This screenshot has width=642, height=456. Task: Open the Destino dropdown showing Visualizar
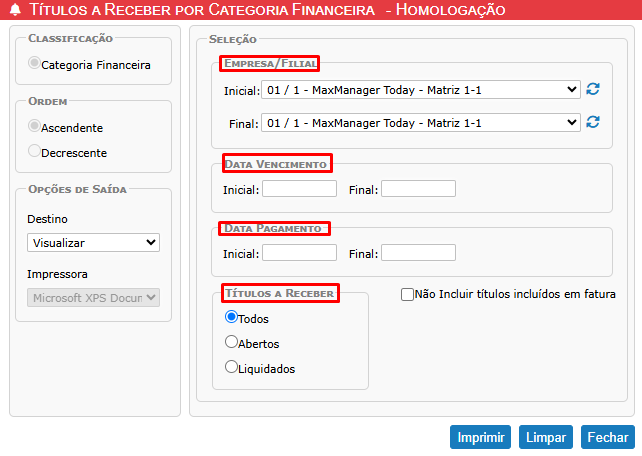click(x=93, y=242)
